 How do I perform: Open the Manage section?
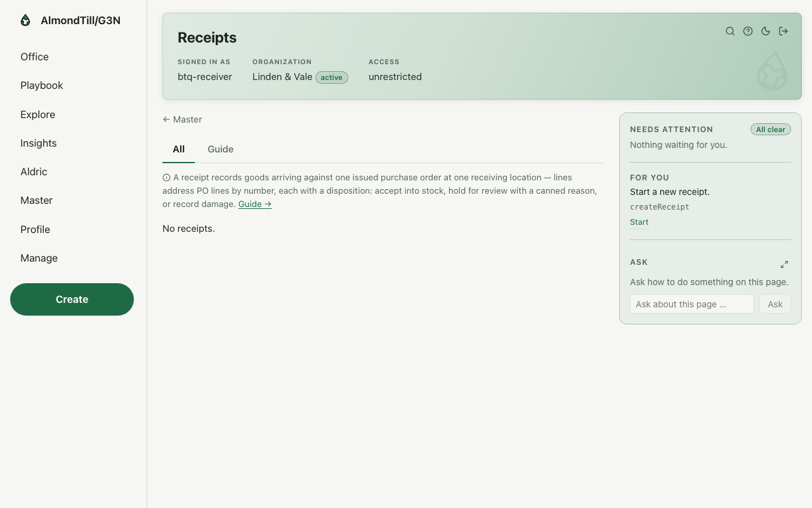tap(39, 258)
